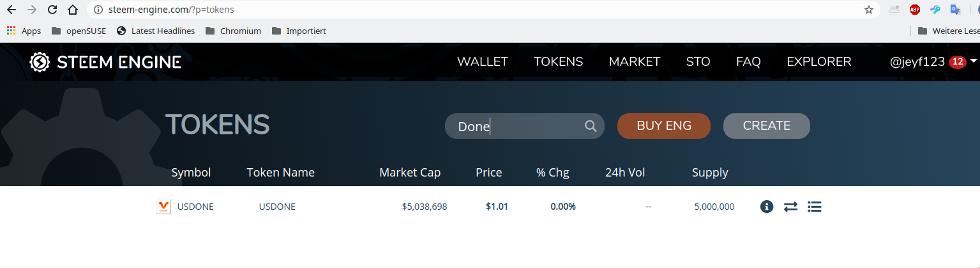
Task: Open the Apps bookmarks shortcut
Action: [24, 31]
